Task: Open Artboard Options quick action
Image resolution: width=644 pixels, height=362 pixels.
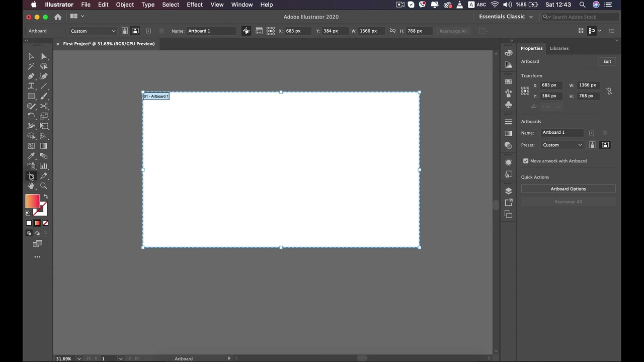Action: pyautogui.click(x=568, y=189)
